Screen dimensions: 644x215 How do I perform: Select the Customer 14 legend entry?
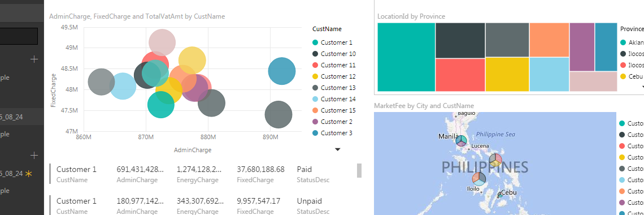[x=334, y=99]
